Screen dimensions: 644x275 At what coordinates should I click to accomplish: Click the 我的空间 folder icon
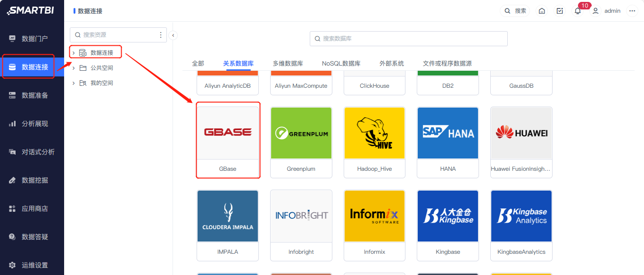pyautogui.click(x=83, y=83)
